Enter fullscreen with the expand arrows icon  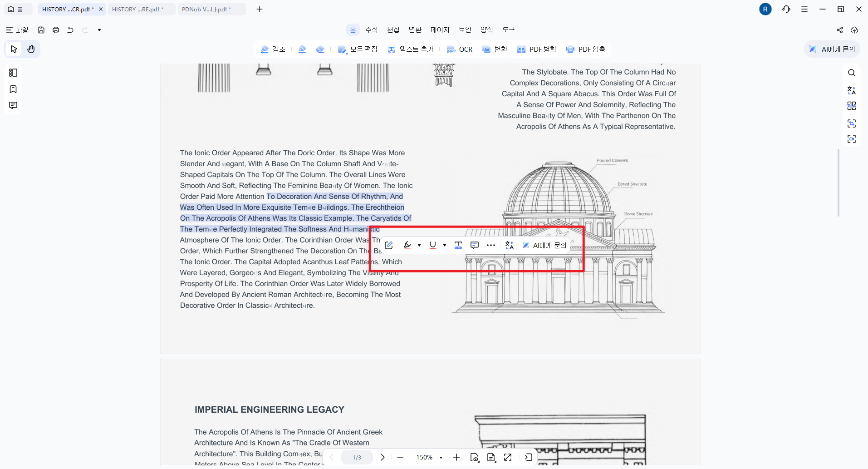508,457
